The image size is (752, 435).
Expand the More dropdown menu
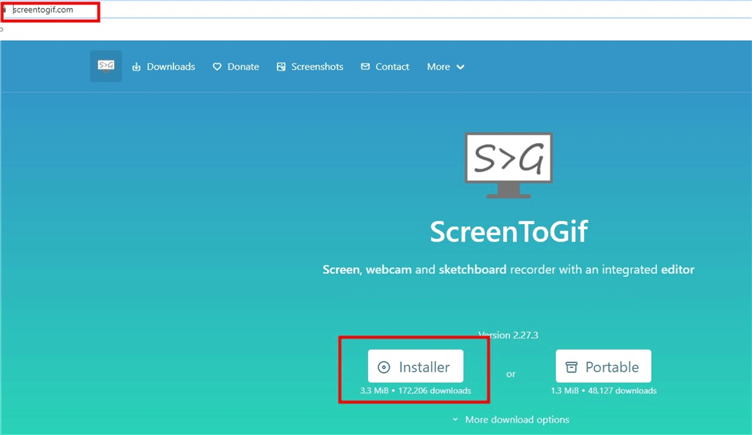[446, 67]
